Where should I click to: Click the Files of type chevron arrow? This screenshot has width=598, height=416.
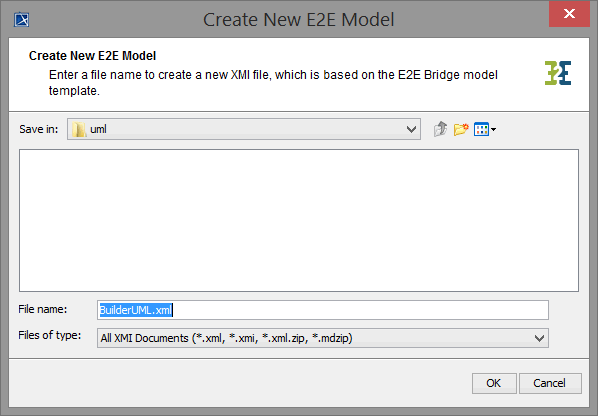[539, 338]
